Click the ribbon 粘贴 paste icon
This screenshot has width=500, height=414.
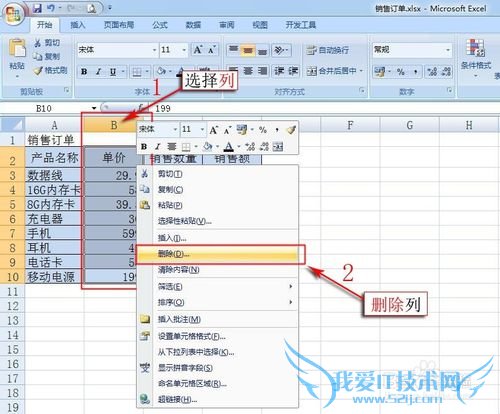click(x=17, y=48)
